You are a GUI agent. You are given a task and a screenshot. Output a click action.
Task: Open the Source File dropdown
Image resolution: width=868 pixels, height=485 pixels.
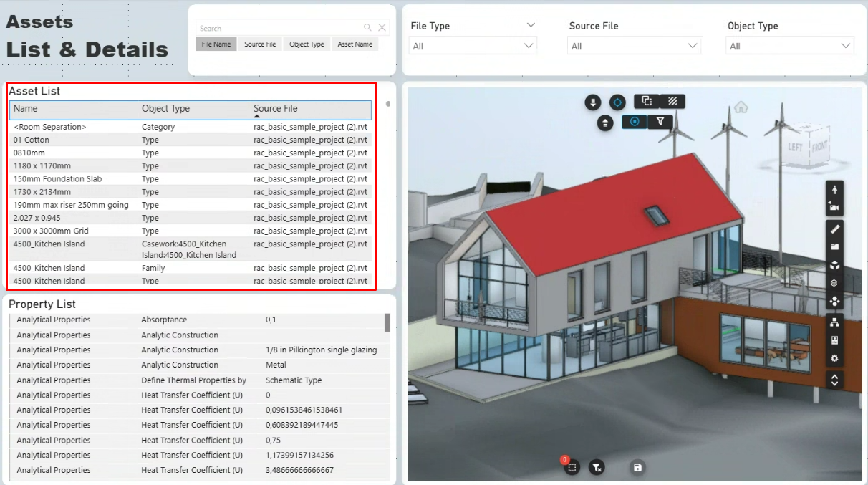[x=634, y=46]
